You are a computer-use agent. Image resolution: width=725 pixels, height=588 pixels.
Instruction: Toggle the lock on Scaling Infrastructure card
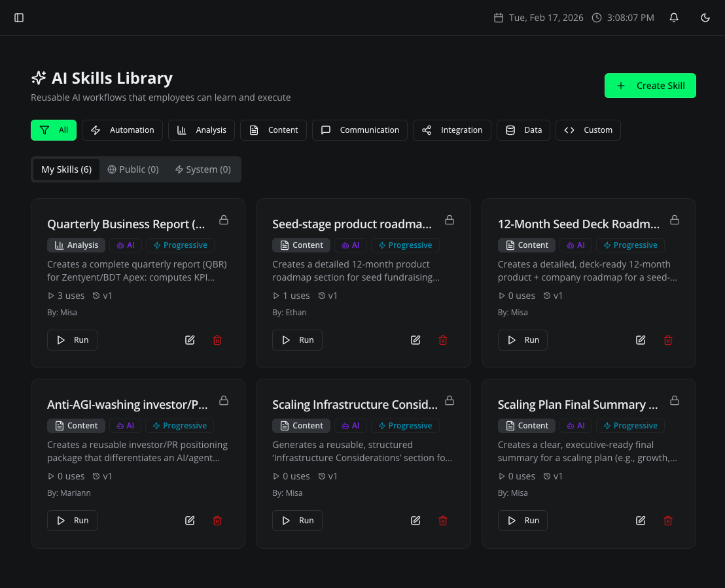coord(450,400)
